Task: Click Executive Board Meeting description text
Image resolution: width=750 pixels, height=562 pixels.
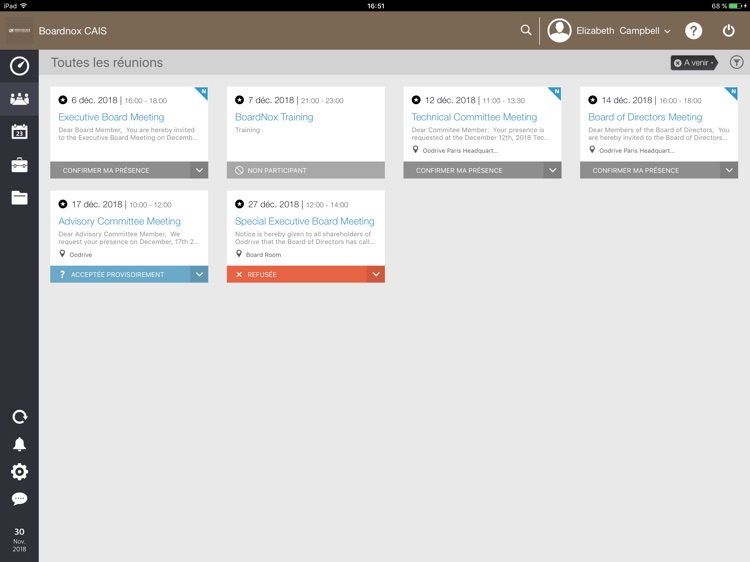Action: point(127,133)
